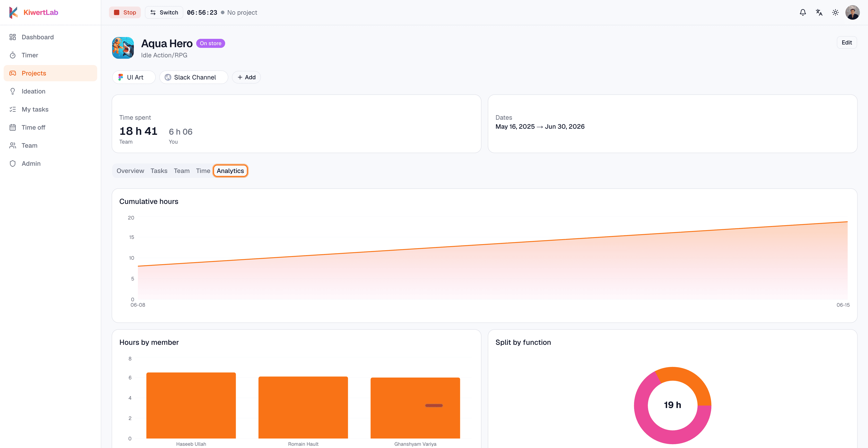Click the Hours by member heading

click(x=149, y=342)
